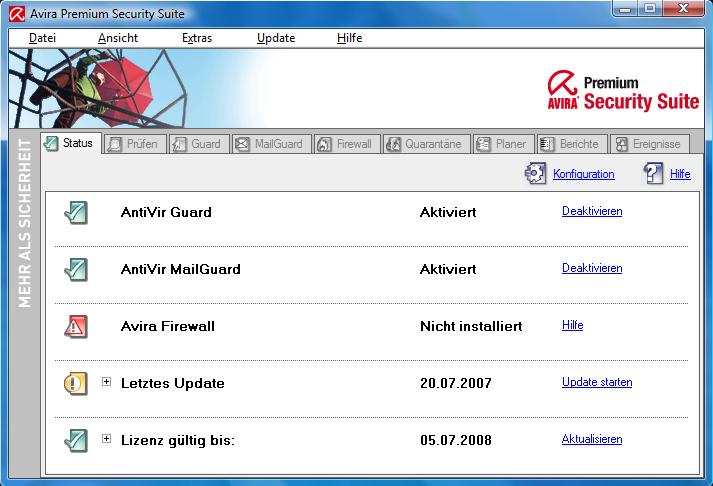The height and width of the screenshot is (486, 713).
Task: Open the Update menu
Action: (x=276, y=38)
